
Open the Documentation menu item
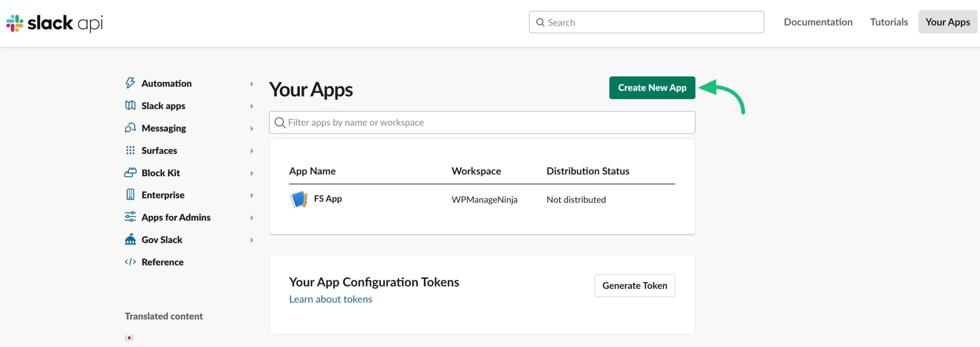tap(818, 22)
